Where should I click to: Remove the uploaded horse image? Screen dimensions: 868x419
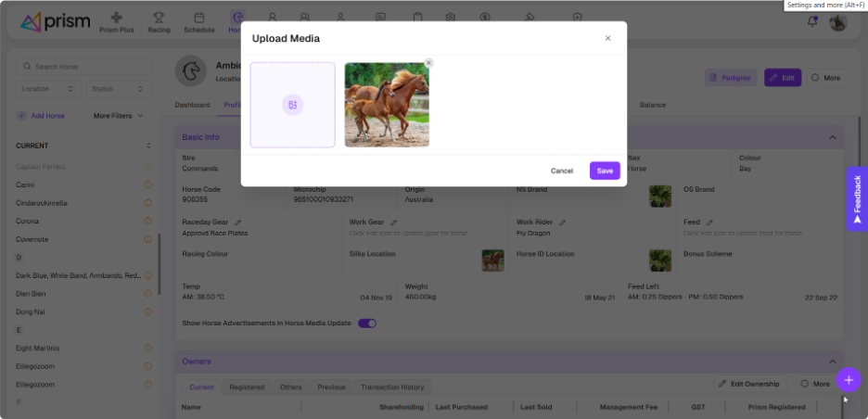[428, 63]
